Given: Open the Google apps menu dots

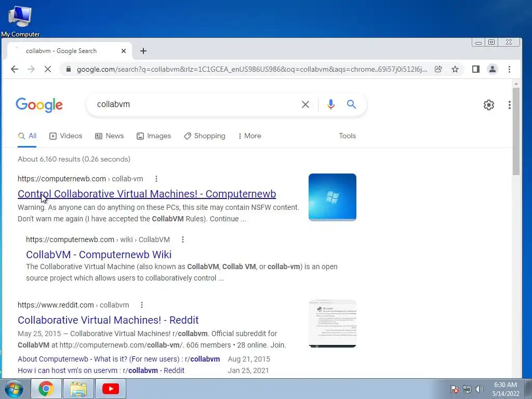Looking at the screenshot, I should click(509, 105).
